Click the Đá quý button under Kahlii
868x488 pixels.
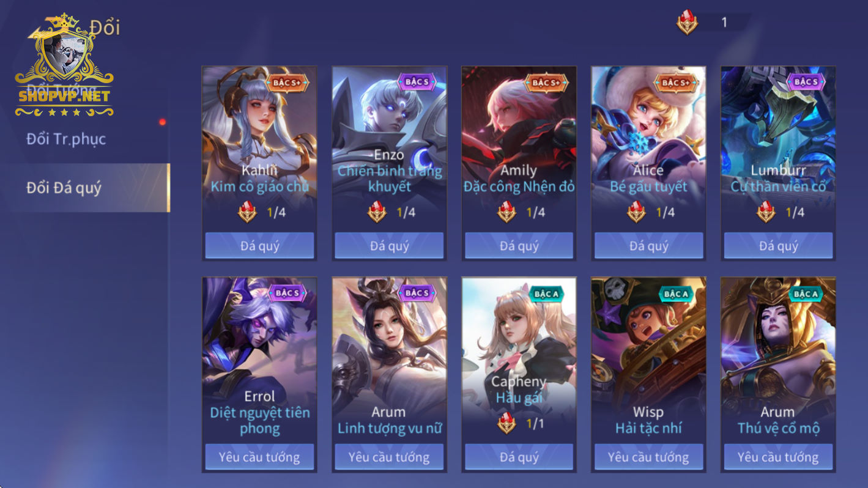259,246
